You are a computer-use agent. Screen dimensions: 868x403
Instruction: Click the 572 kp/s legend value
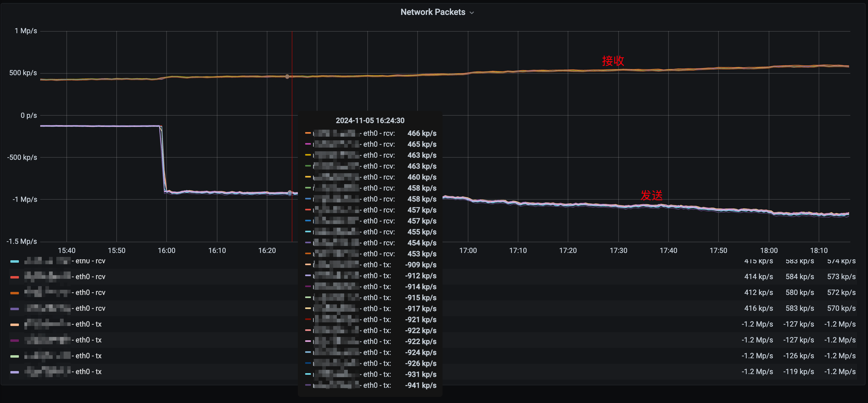[841, 293]
